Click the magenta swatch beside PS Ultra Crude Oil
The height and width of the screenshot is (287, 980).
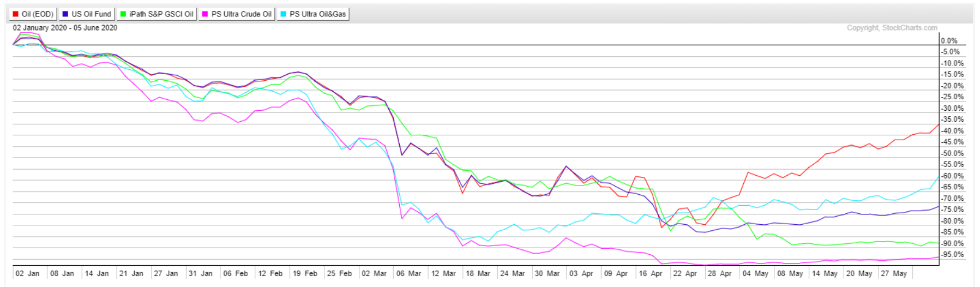tap(205, 14)
